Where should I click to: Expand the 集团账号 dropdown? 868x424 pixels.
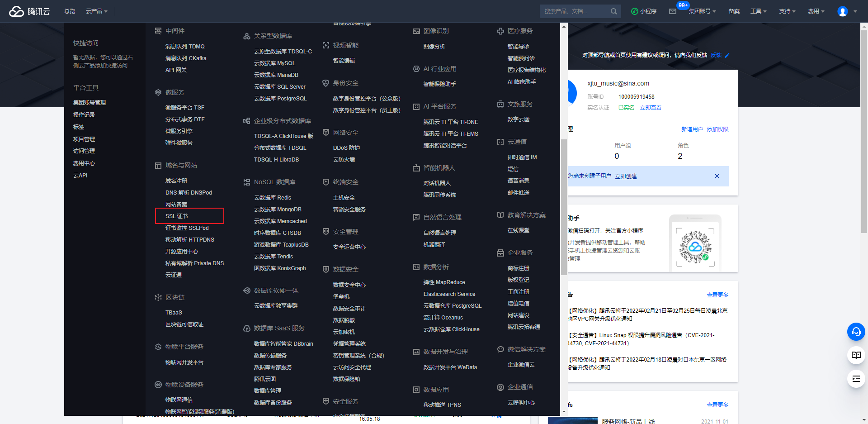[x=702, y=11]
